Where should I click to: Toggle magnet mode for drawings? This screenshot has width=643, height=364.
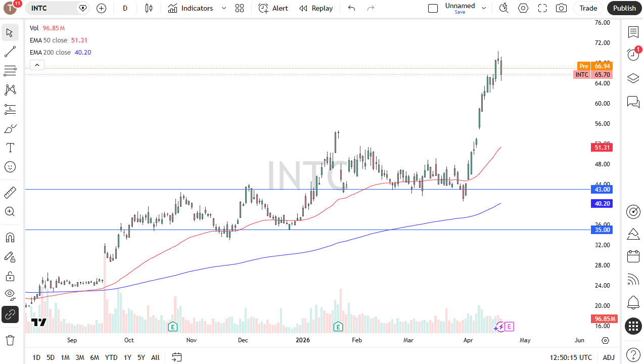click(10, 238)
